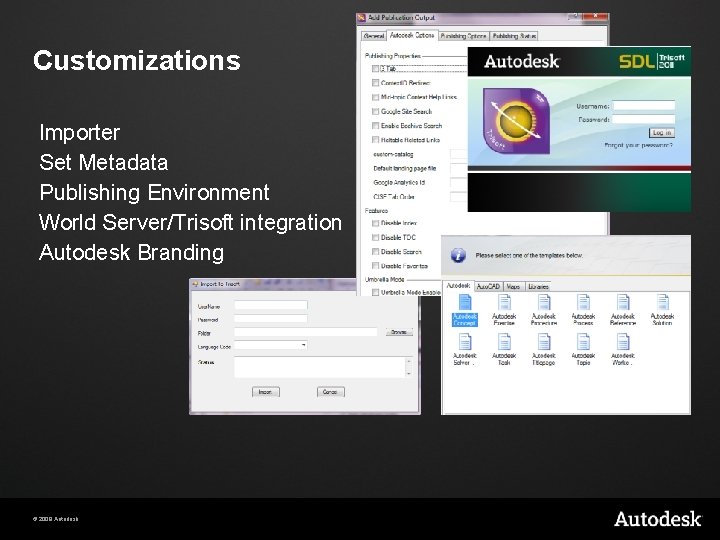The width and height of the screenshot is (720, 540).
Task: Toggle the Context ID Redirect checkbox
Action: coord(375,83)
